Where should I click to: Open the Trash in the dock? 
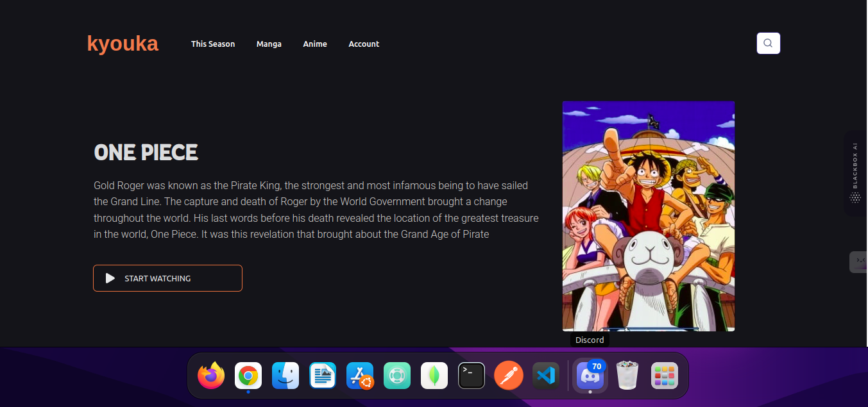(x=627, y=376)
